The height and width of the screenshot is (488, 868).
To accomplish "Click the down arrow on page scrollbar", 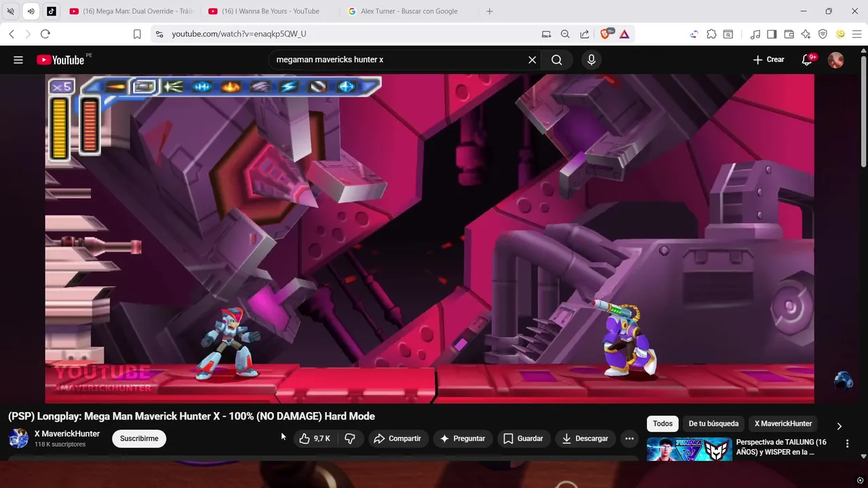I will click(863, 457).
